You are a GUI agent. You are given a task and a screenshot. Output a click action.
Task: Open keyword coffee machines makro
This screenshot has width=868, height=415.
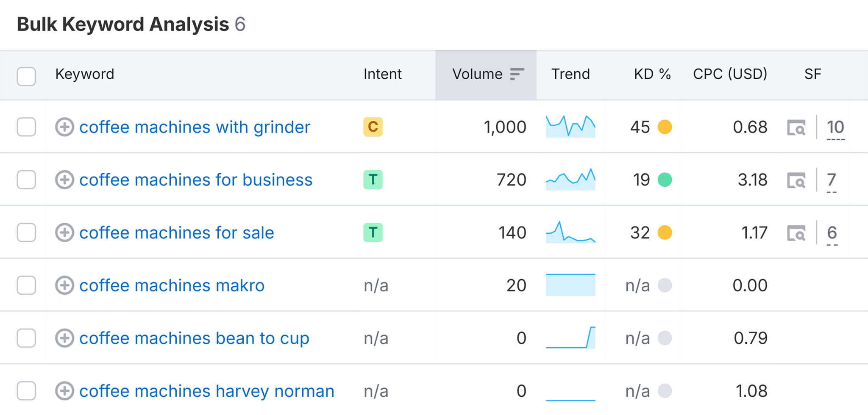tap(172, 285)
